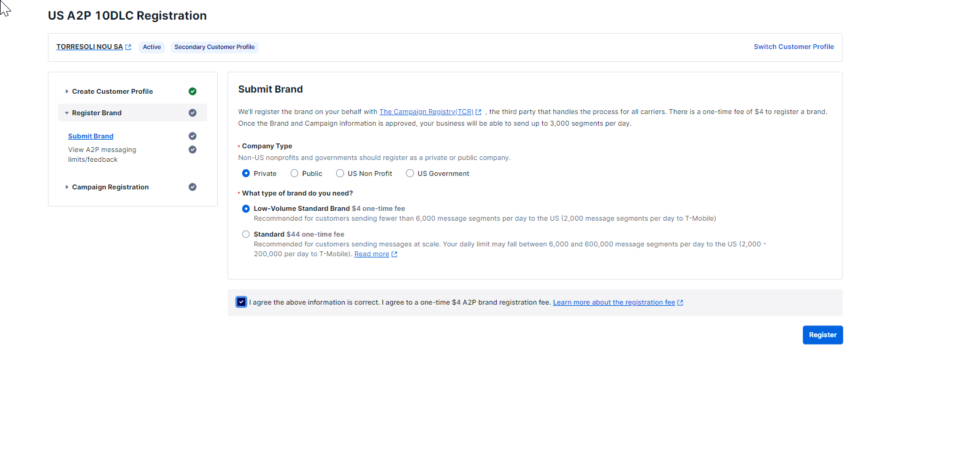Click external link icon next to Read more

point(394,254)
